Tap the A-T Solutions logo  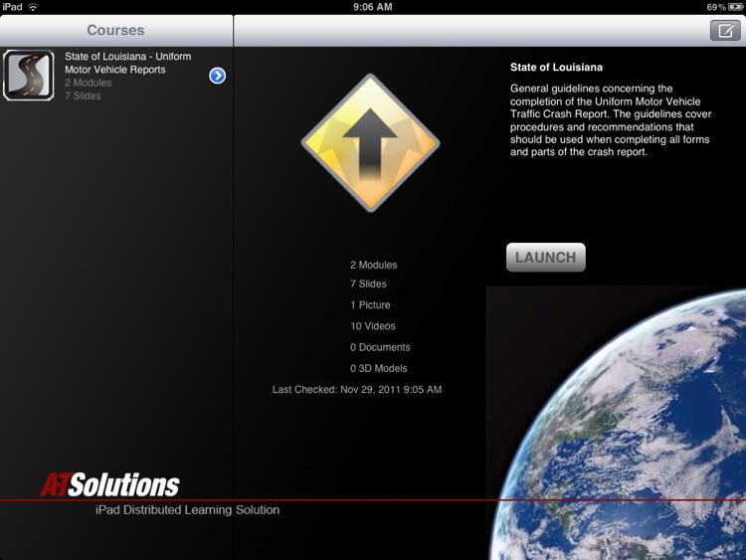(109, 484)
